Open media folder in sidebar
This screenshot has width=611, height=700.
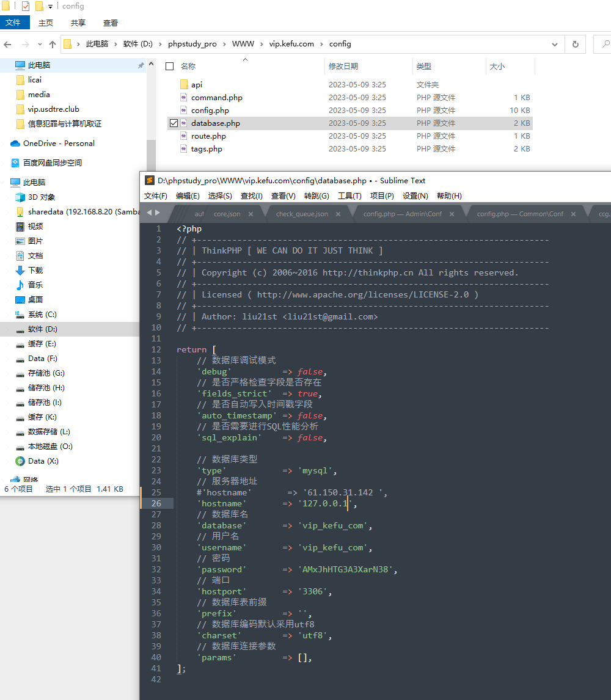[39, 95]
